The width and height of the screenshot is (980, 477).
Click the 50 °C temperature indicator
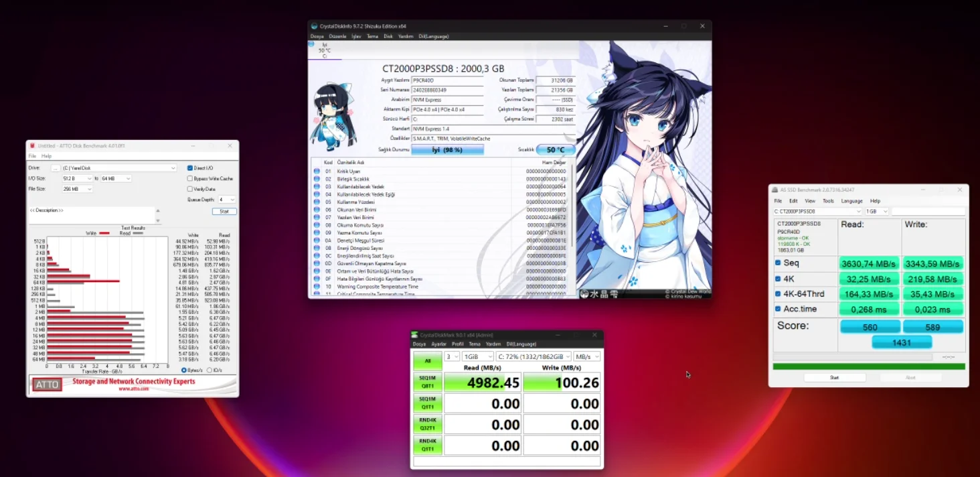556,150
